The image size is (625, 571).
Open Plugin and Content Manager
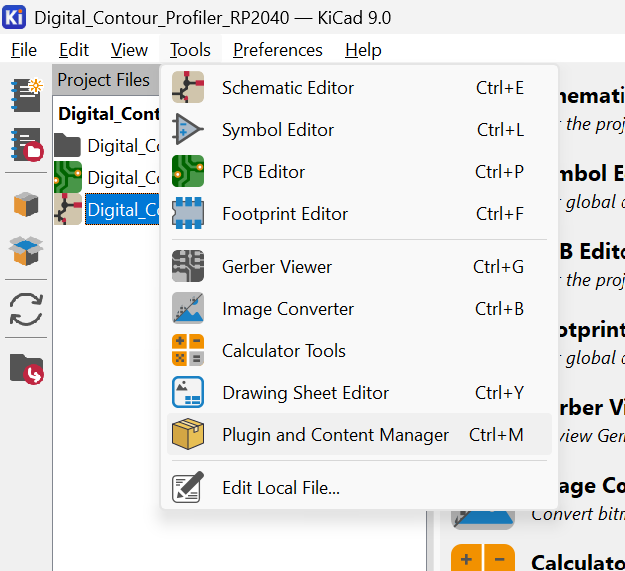[359, 434]
